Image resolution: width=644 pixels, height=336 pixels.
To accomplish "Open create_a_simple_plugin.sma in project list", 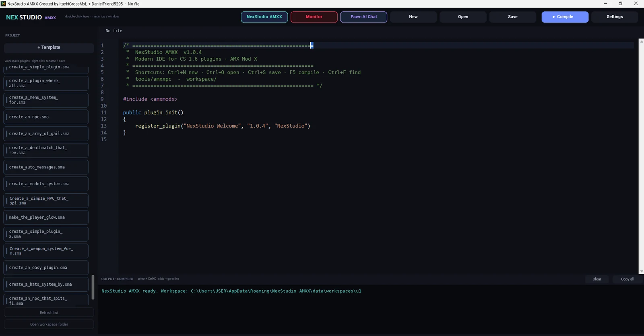I will (x=46, y=68).
